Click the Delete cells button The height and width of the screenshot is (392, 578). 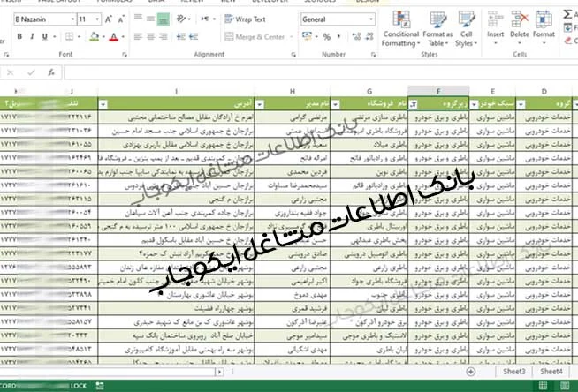(520, 29)
